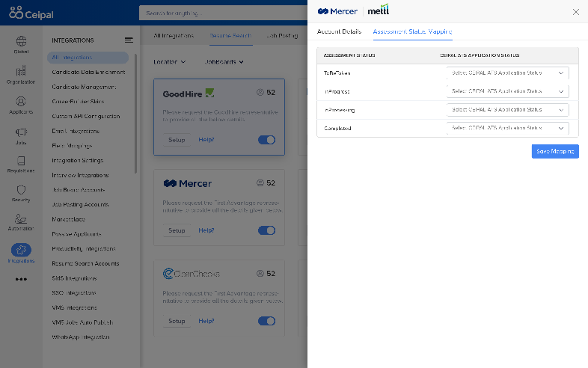This screenshot has height=368, width=588.
Task: Open the Requisitions sidebar icon
Action: (x=21, y=165)
